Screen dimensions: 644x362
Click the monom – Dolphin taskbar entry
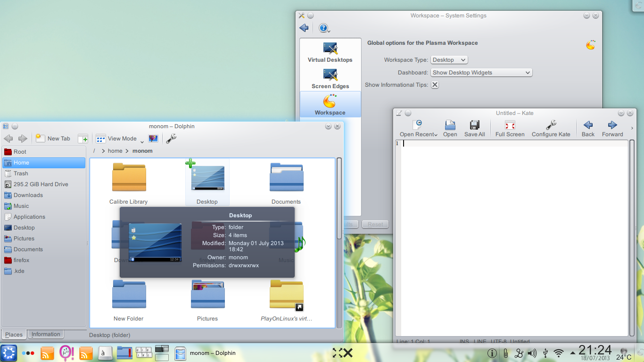pyautogui.click(x=205, y=353)
